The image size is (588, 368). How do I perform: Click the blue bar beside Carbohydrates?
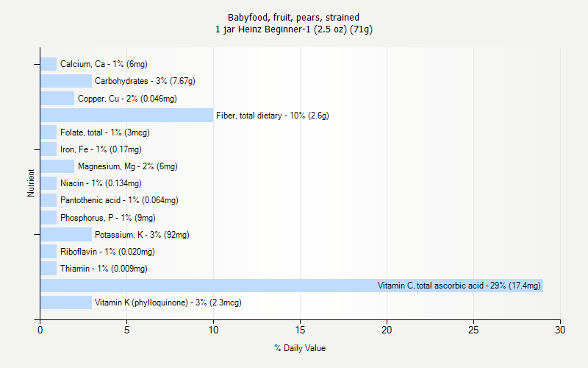[66, 81]
